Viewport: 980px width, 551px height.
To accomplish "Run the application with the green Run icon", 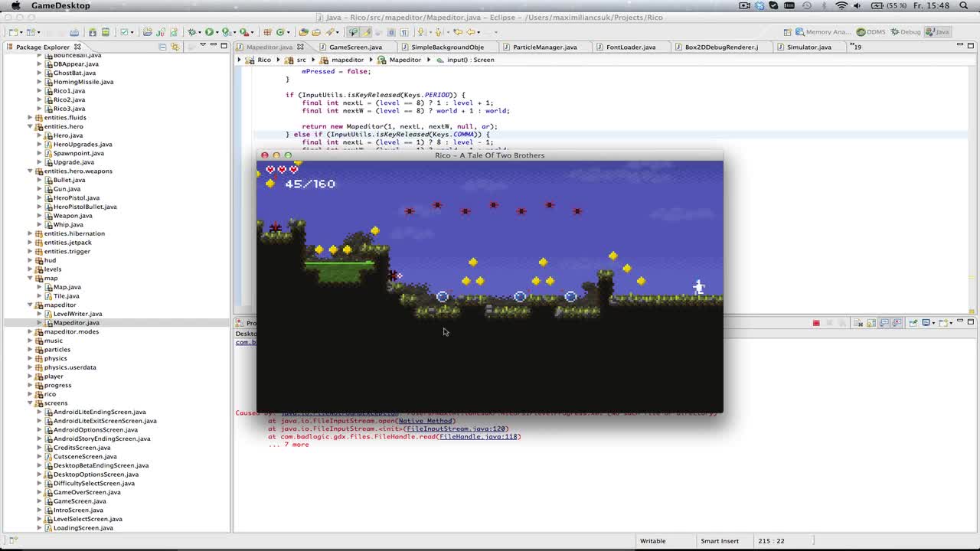I will coord(208,32).
